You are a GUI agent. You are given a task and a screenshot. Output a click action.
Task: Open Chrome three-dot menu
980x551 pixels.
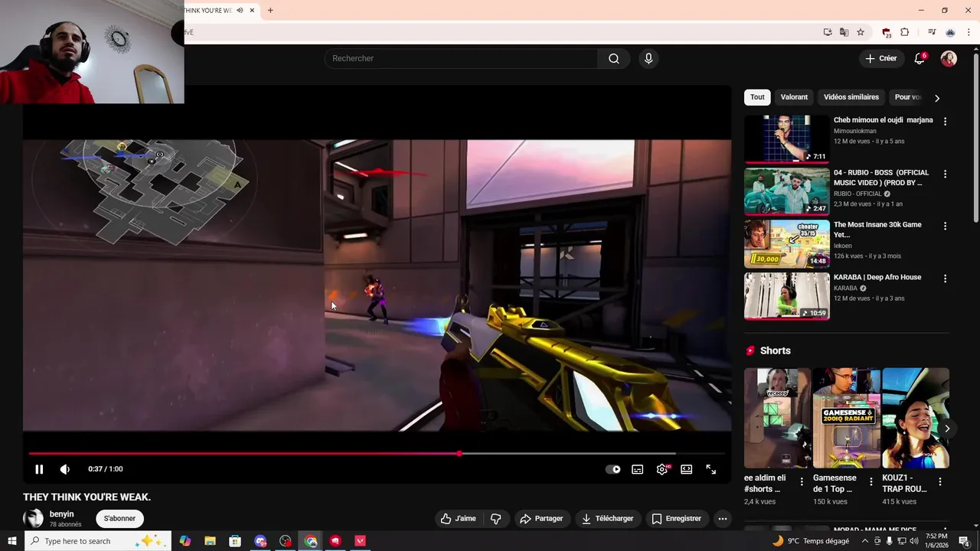(x=969, y=32)
